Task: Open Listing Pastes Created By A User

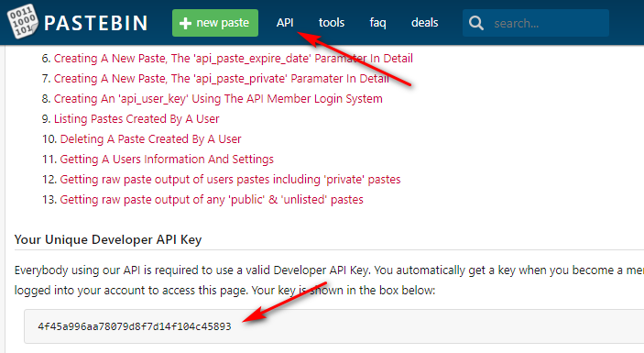Action: pos(136,119)
